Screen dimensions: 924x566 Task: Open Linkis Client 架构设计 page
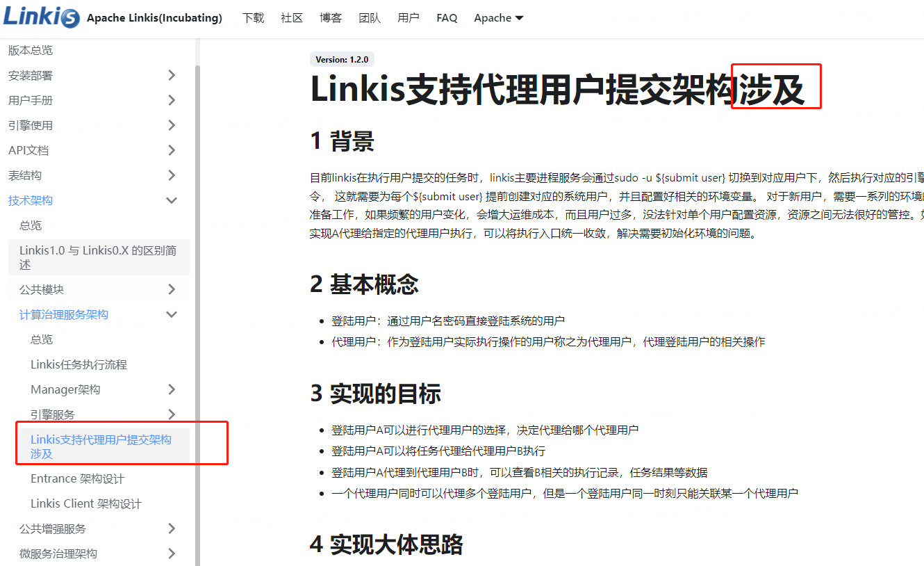pos(86,503)
